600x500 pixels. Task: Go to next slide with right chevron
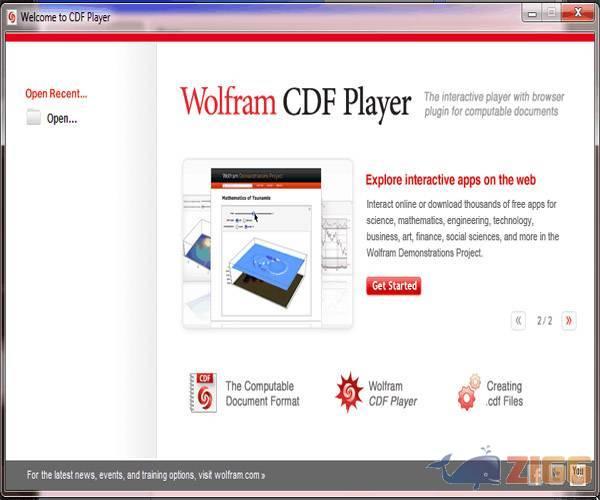569,321
